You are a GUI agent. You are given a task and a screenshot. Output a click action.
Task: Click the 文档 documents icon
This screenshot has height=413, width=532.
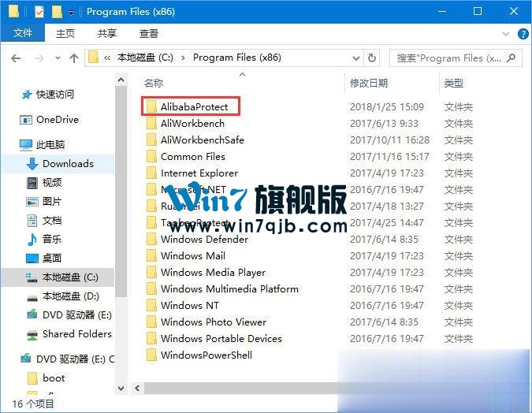32,221
